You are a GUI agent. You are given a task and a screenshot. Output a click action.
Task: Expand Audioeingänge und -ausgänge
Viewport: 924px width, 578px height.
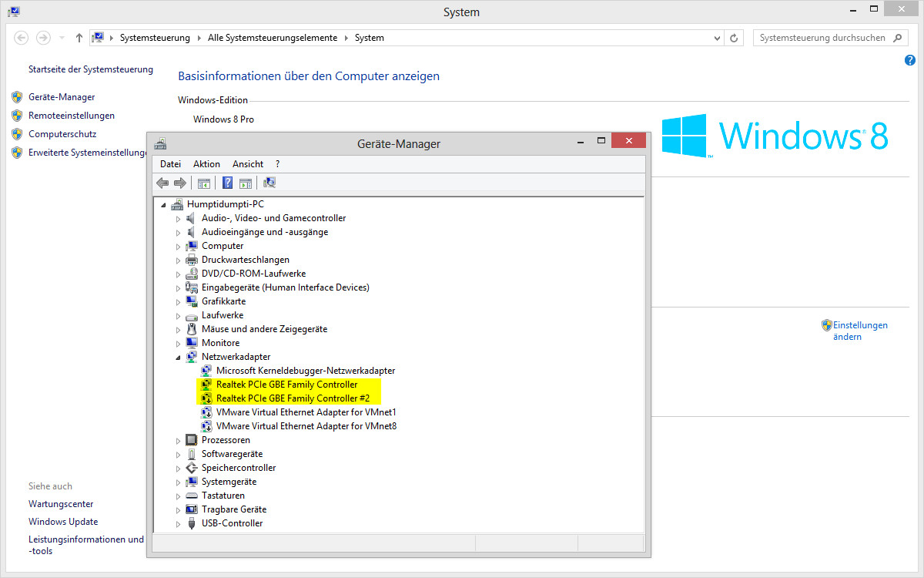pos(178,232)
